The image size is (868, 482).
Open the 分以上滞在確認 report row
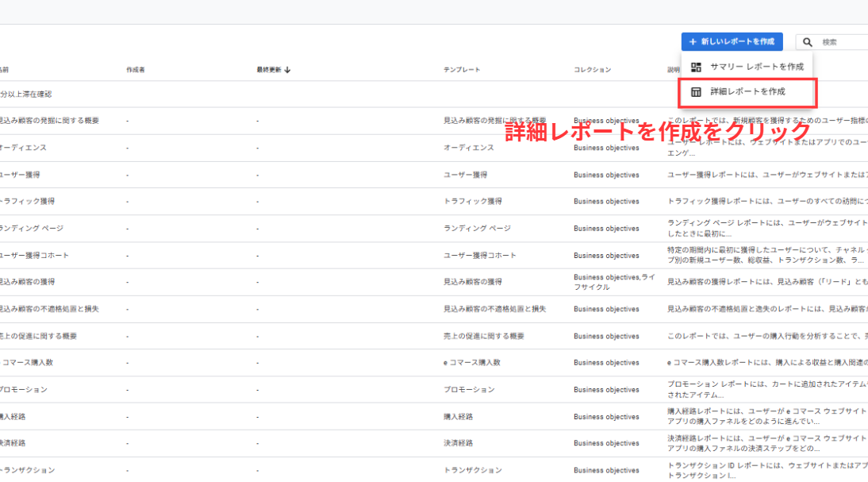pos(25,94)
